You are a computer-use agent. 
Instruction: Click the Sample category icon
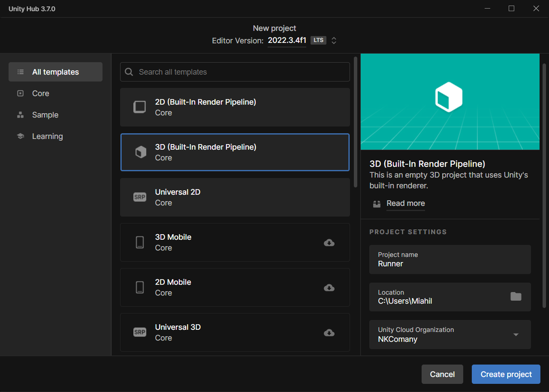click(20, 115)
